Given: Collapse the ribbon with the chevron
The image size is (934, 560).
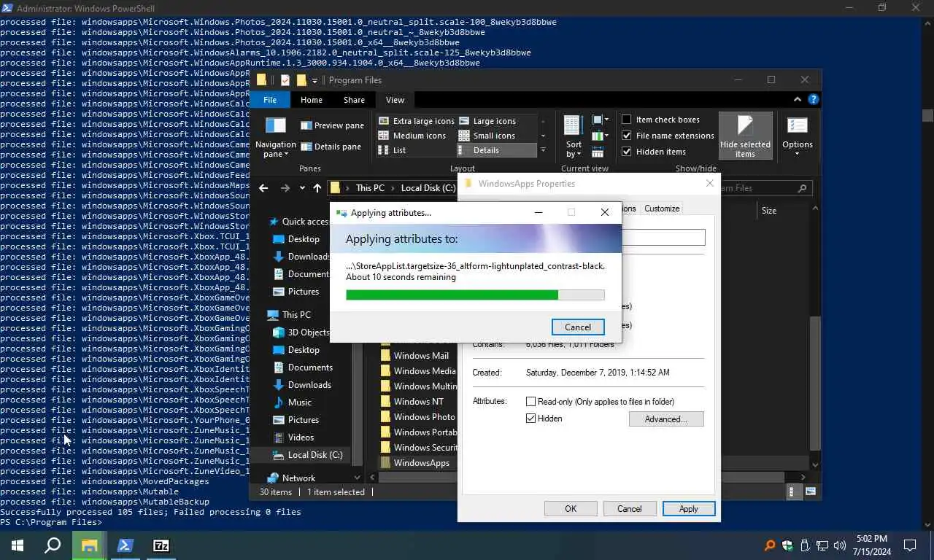Looking at the screenshot, I should [x=798, y=100].
